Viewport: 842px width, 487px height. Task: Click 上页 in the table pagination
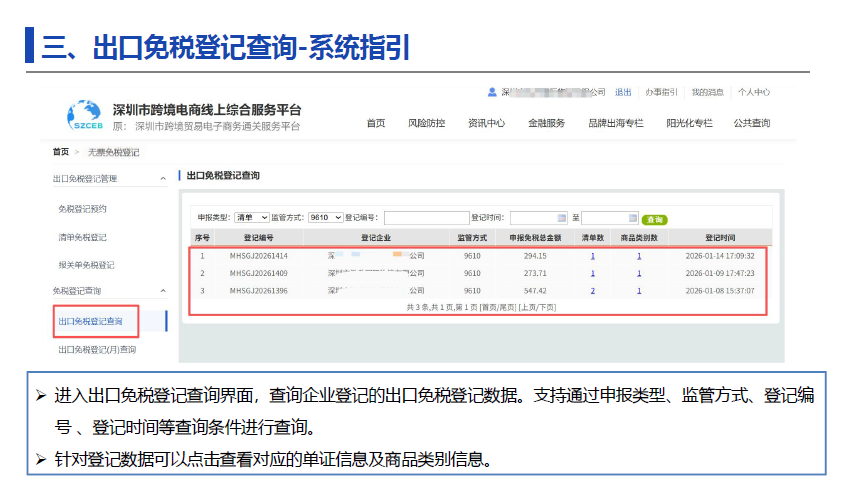(x=528, y=308)
